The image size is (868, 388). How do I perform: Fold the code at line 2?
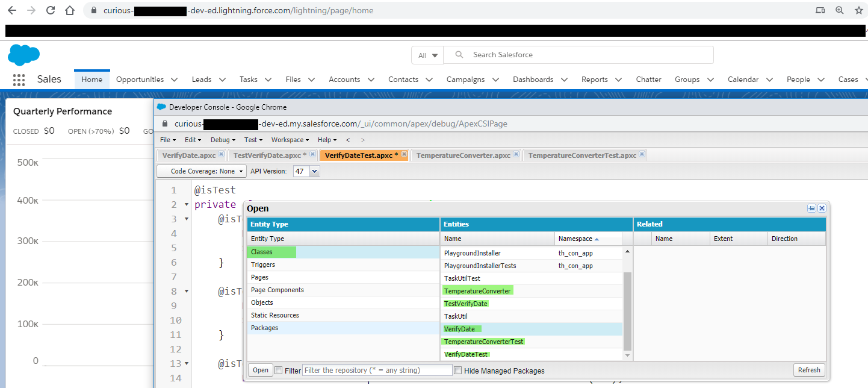click(x=186, y=205)
